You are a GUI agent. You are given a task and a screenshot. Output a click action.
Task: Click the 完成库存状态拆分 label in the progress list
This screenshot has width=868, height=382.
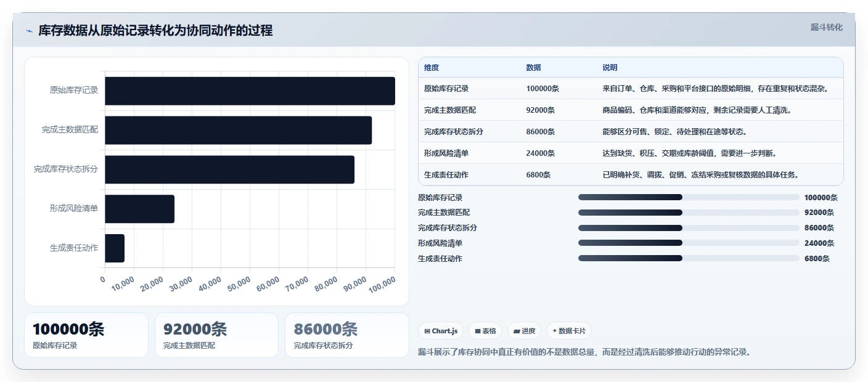[x=448, y=228]
